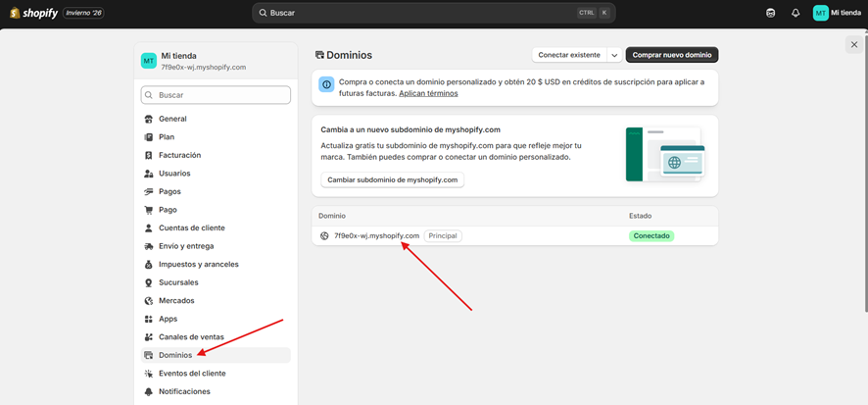This screenshot has height=405, width=868.
Task: Open Impuestos y aranceles settings
Action: pyautogui.click(x=198, y=265)
